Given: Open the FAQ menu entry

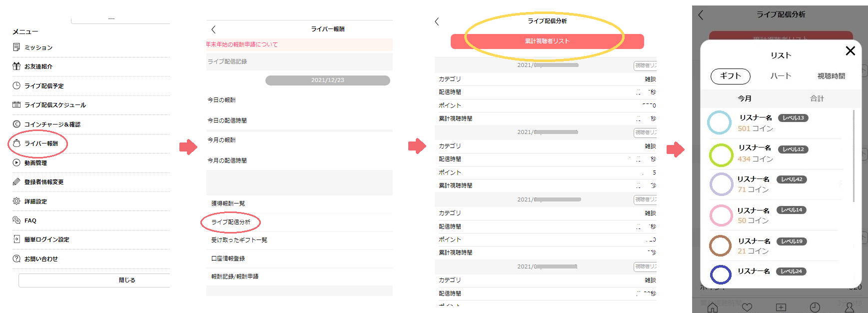Looking at the screenshot, I should [x=30, y=220].
